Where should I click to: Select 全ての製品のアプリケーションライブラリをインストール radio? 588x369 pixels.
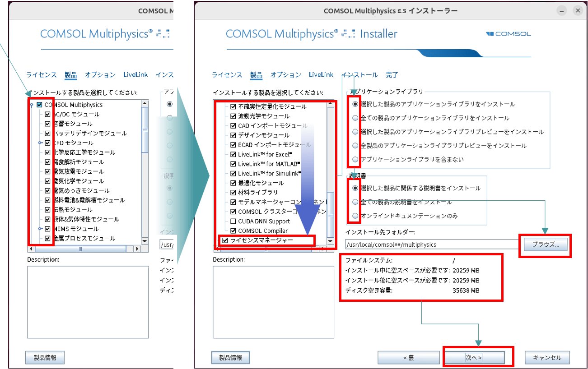pyautogui.click(x=355, y=118)
